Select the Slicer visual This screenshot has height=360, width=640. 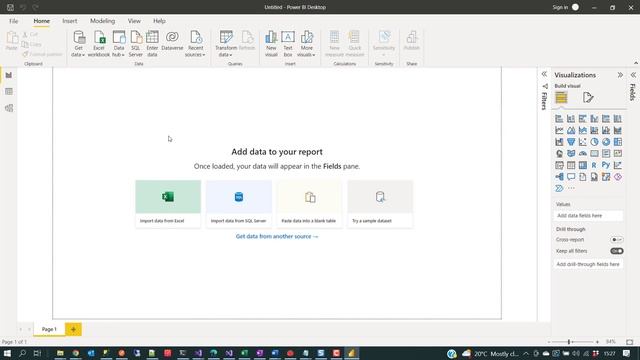click(x=559, y=165)
